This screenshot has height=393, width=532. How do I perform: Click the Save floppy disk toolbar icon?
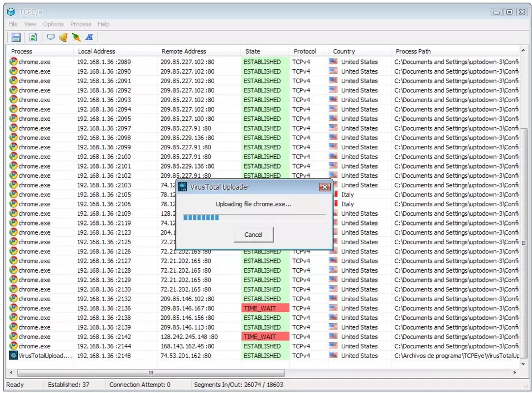pos(16,37)
